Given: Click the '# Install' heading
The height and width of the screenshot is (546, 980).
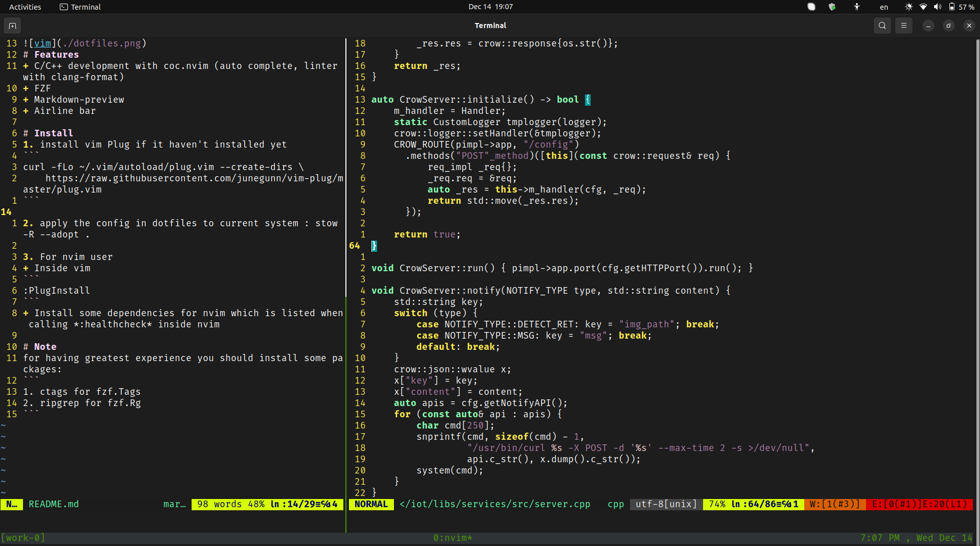Looking at the screenshot, I should click(x=48, y=133).
